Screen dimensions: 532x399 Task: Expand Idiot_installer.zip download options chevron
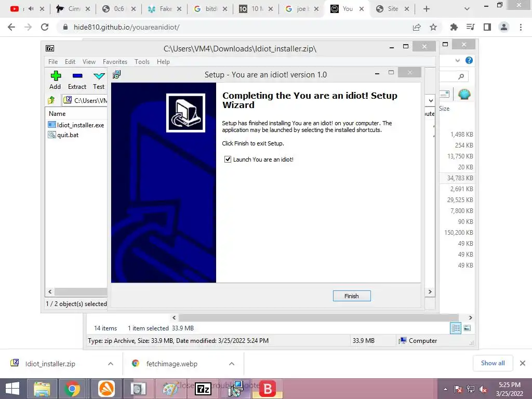(x=110, y=364)
